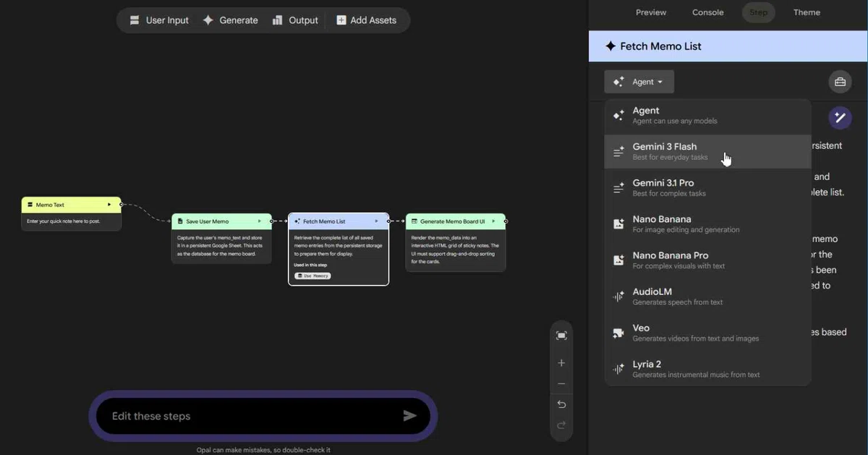Viewport: 868px width, 455px height.
Task: Send the edit steps prompt
Action: [x=410, y=416]
